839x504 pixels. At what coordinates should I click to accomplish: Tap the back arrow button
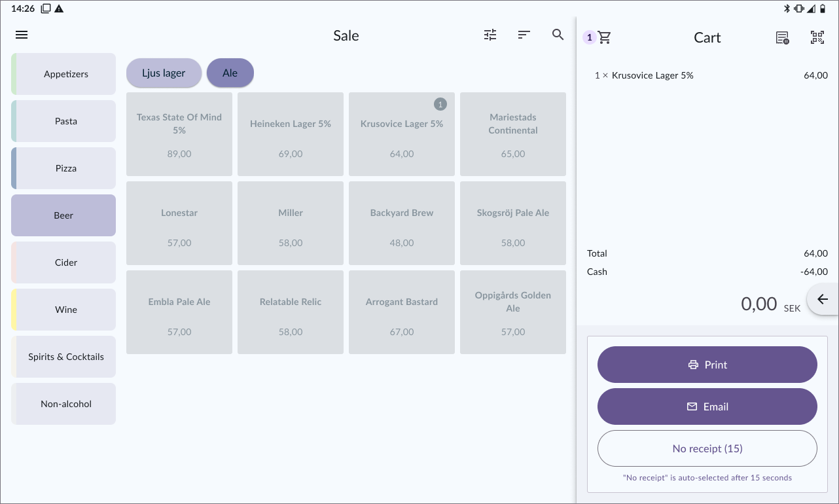[823, 300]
